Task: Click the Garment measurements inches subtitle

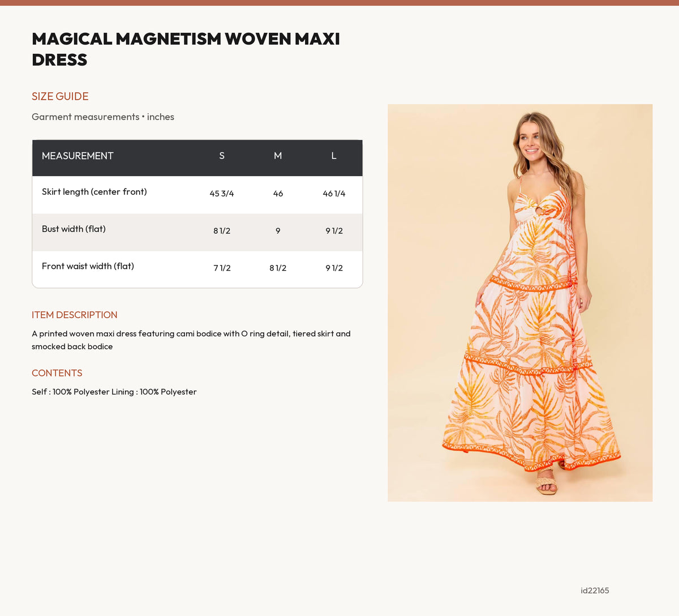Action: (x=103, y=117)
